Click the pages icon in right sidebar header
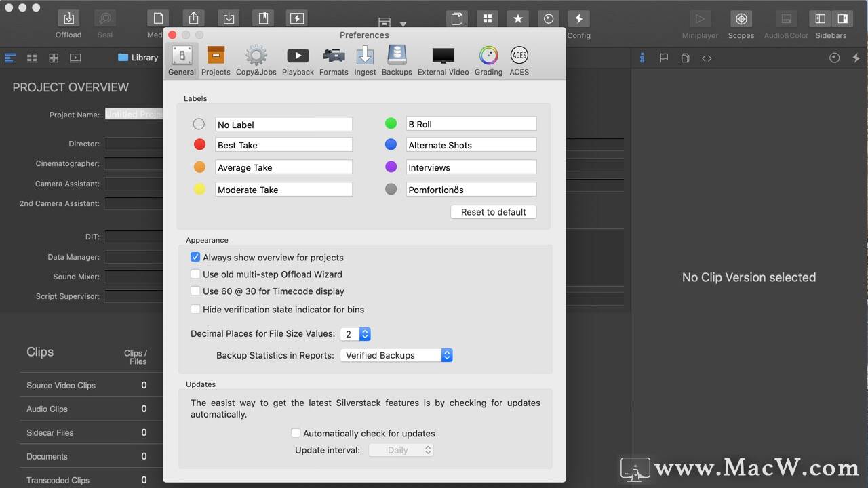This screenshot has width=868, height=488. [x=686, y=58]
